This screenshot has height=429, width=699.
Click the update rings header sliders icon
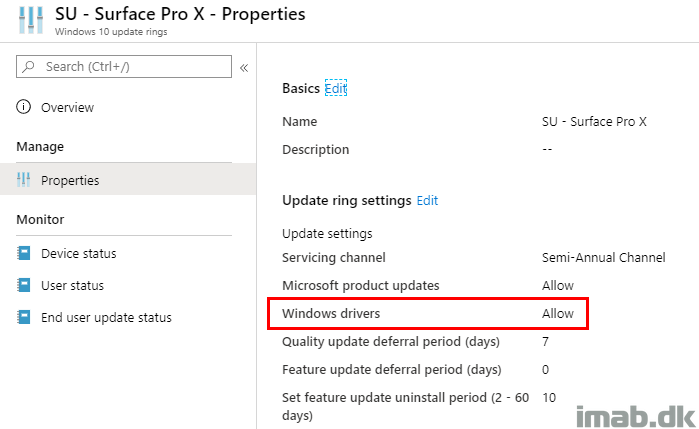pos(31,20)
